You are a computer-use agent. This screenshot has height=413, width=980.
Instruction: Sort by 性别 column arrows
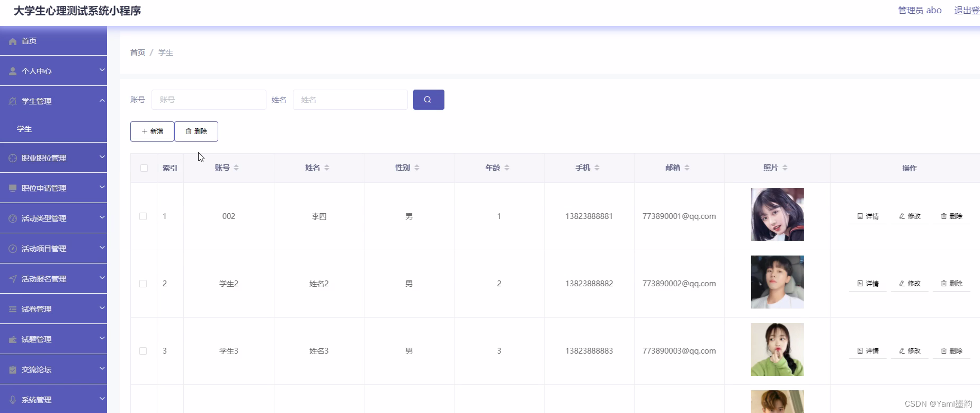[x=417, y=168]
